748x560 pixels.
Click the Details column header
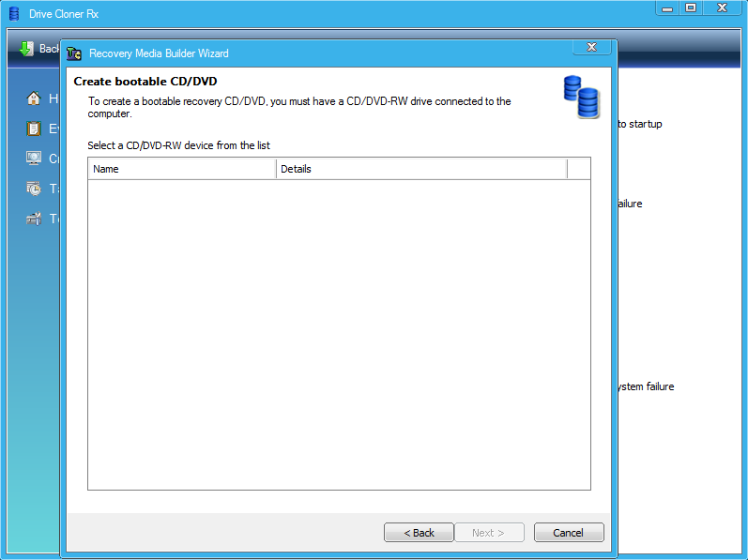pyautogui.click(x=421, y=169)
